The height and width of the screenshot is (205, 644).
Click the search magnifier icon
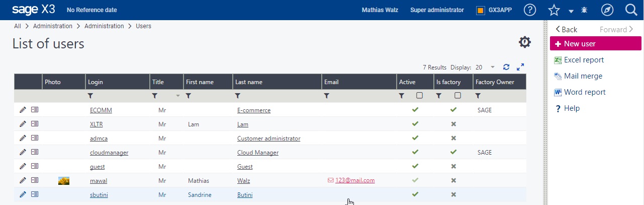[x=631, y=10]
